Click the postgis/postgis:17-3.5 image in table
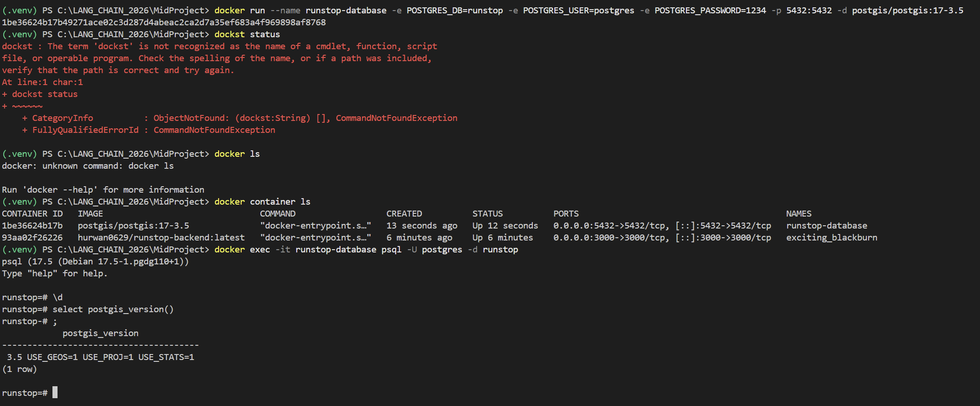This screenshot has width=980, height=406. tap(133, 226)
